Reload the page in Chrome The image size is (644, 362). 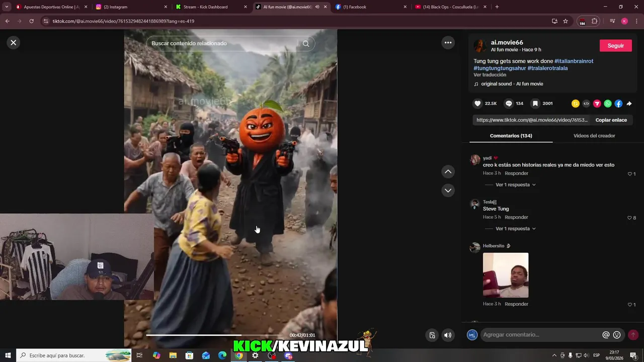31,21
